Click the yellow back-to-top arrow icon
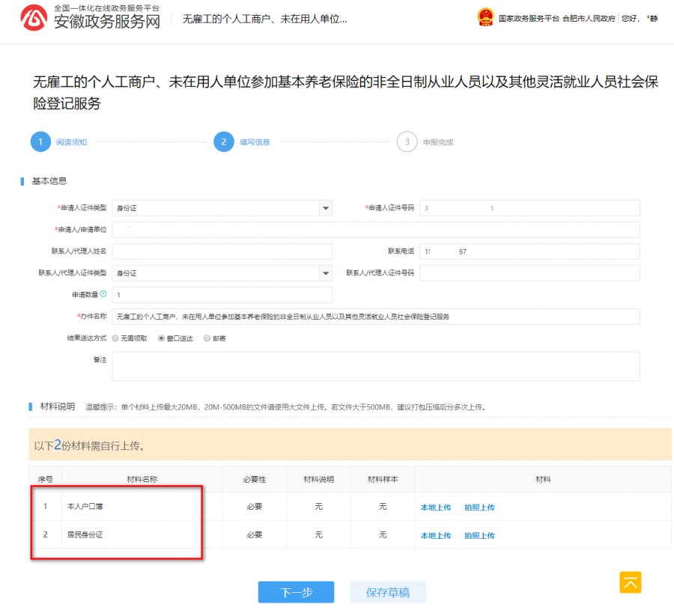The width and height of the screenshot is (674, 616). (x=631, y=582)
